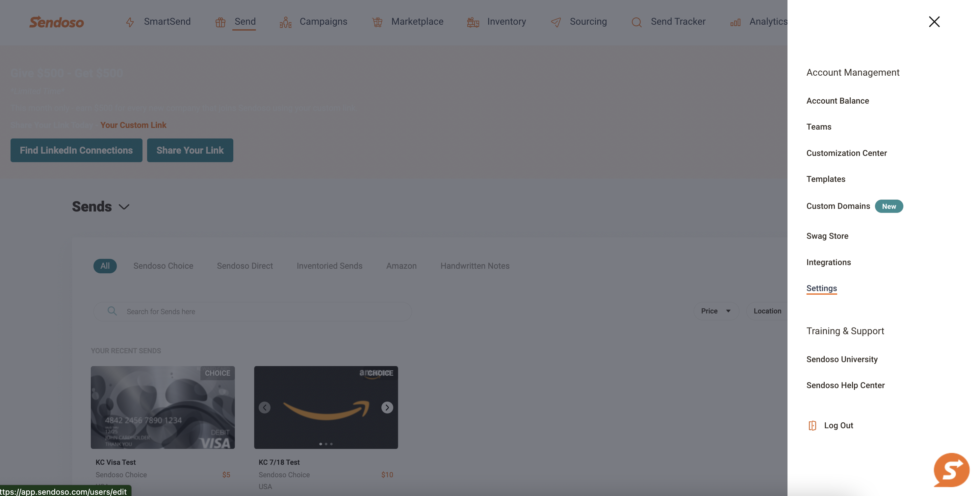
Task: Open the Send Tracker nav item
Action: 678,22
